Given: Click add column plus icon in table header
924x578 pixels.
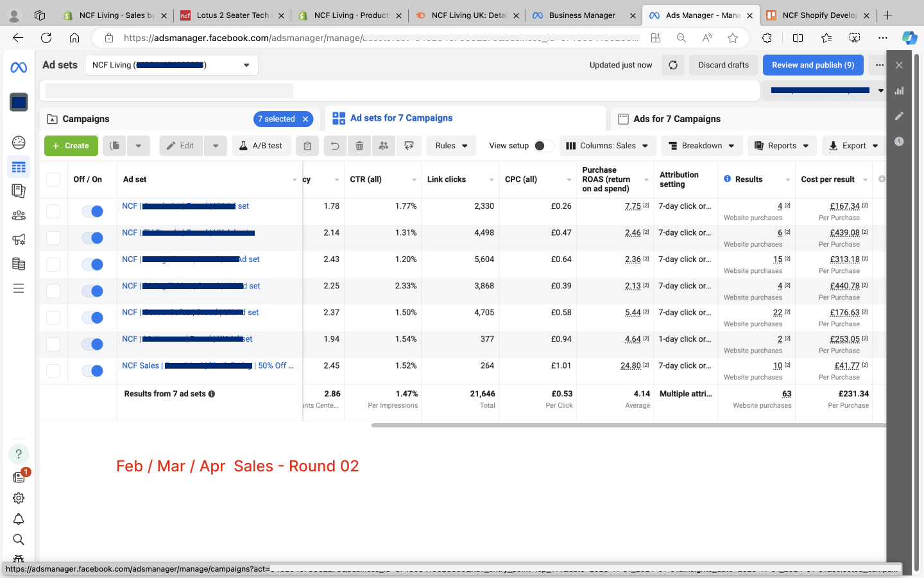Looking at the screenshot, I should pyautogui.click(x=882, y=179).
